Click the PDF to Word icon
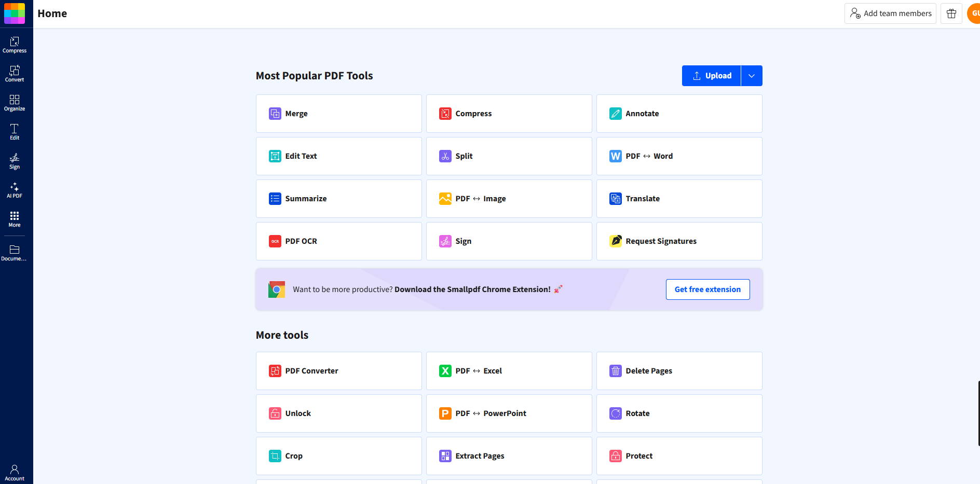Viewport: 980px width, 484px height. point(616,156)
